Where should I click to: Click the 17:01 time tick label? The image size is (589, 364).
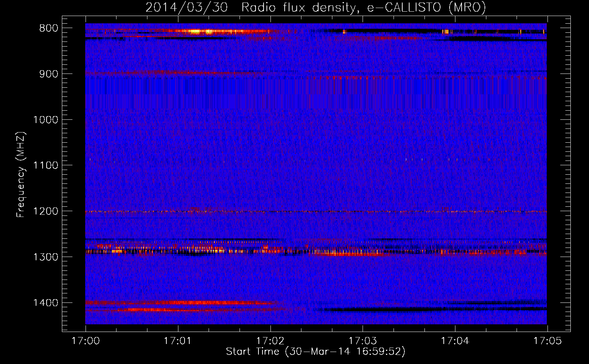(x=178, y=341)
